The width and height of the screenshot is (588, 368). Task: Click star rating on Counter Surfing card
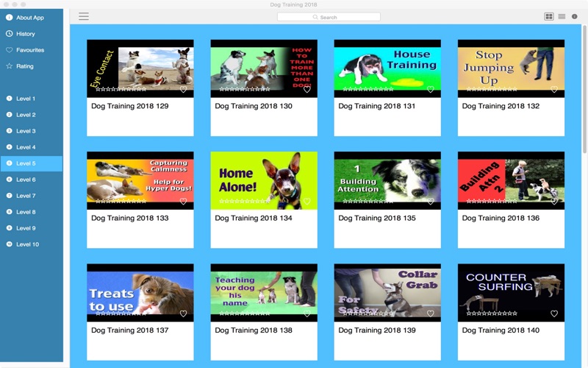click(492, 314)
